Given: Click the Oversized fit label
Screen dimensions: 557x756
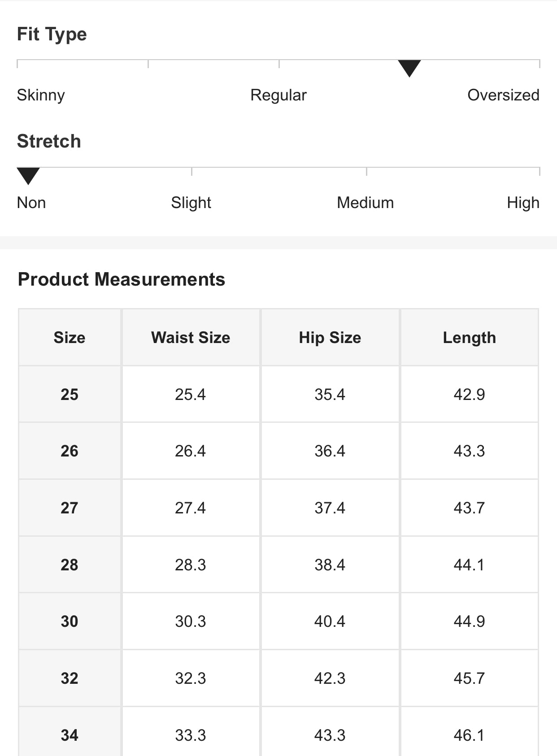Looking at the screenshot, I should pos(503,95).
